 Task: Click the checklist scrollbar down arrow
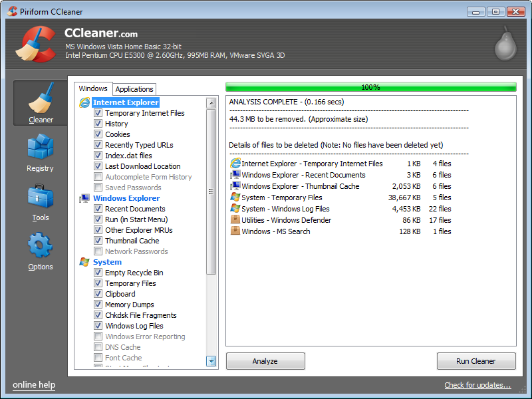click(211, 361)
